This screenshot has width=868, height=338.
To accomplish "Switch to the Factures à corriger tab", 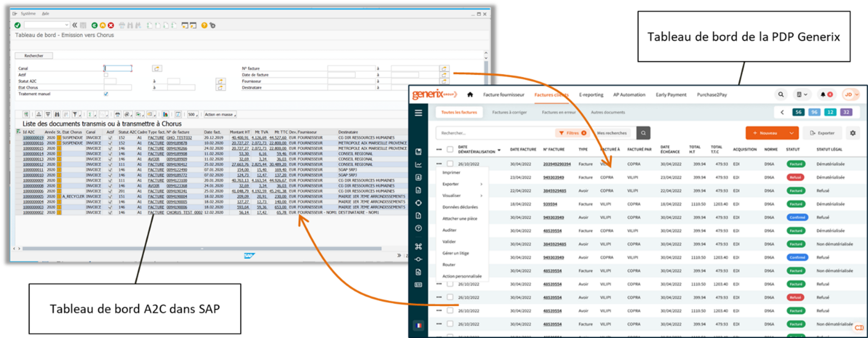I will (x=509, y=112).
